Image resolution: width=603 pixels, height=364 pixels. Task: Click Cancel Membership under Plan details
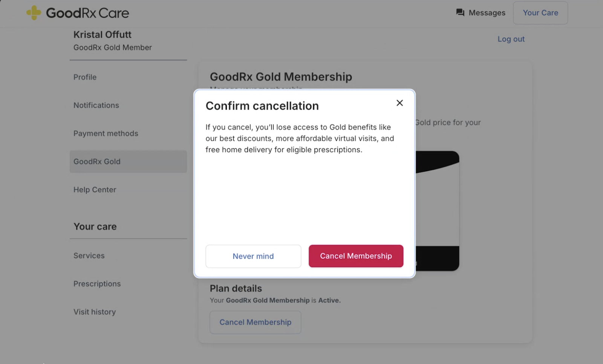(255, 322)
